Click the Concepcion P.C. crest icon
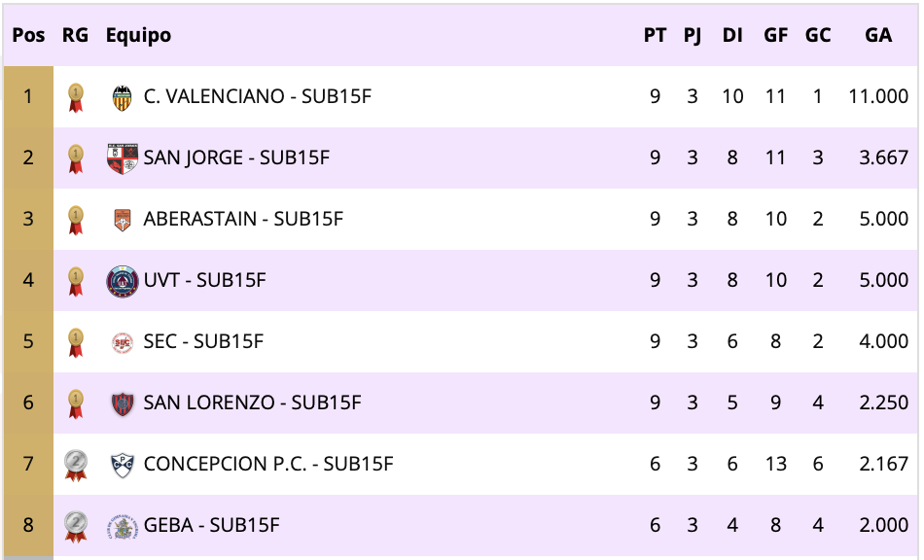Screen dimensions: 924x560 pos(122,465)
